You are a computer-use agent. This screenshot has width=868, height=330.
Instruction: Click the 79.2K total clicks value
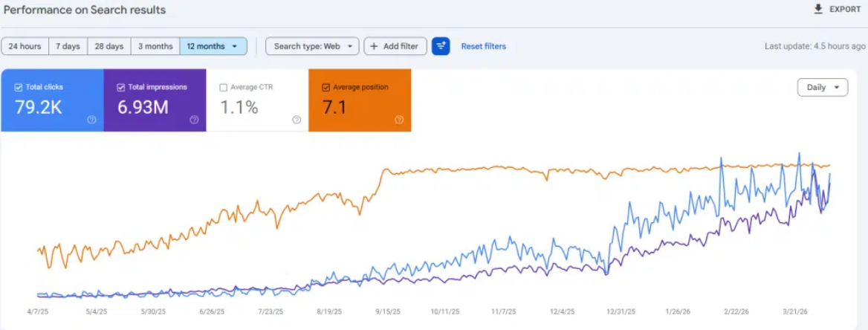tap(38, 108)
